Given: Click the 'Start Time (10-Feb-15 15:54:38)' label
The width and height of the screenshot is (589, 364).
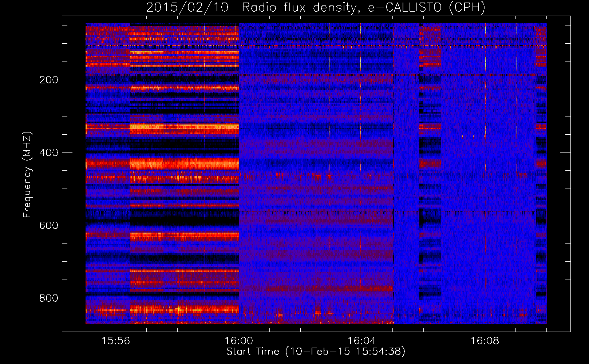Looking at the screenshot, I should click(316, 352).
